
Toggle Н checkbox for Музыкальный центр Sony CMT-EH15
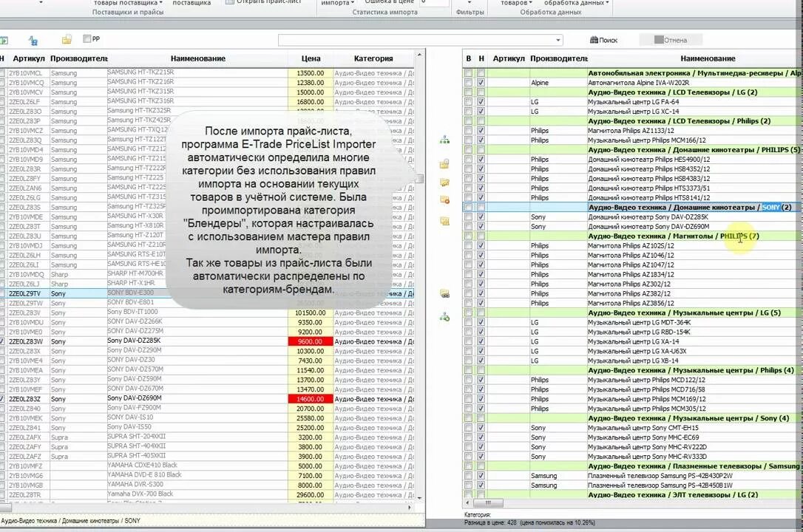[481, 428]
